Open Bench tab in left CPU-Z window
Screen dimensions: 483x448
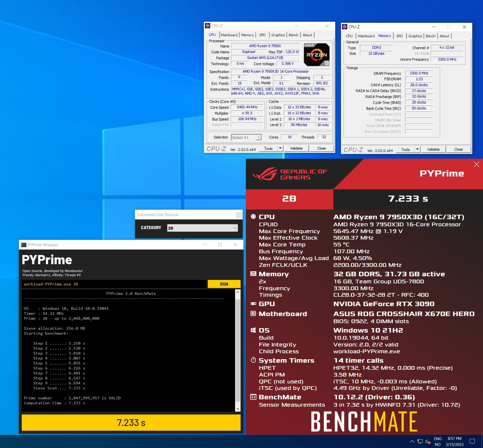point(294,35)
